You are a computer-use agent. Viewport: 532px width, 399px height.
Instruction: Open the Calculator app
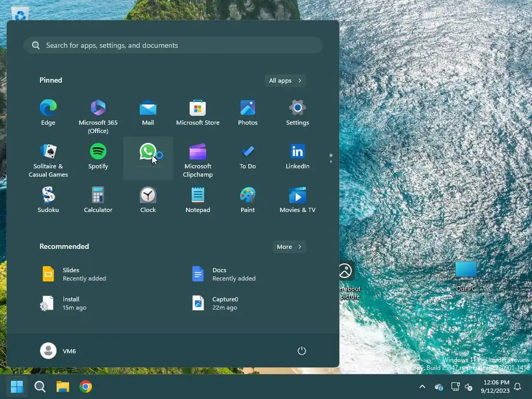tap(98, 200)
